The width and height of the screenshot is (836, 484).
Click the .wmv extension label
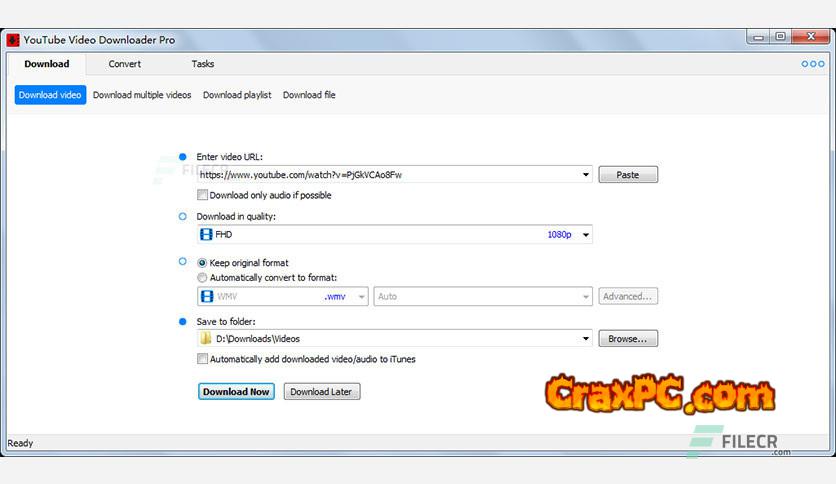click(335, 296)
